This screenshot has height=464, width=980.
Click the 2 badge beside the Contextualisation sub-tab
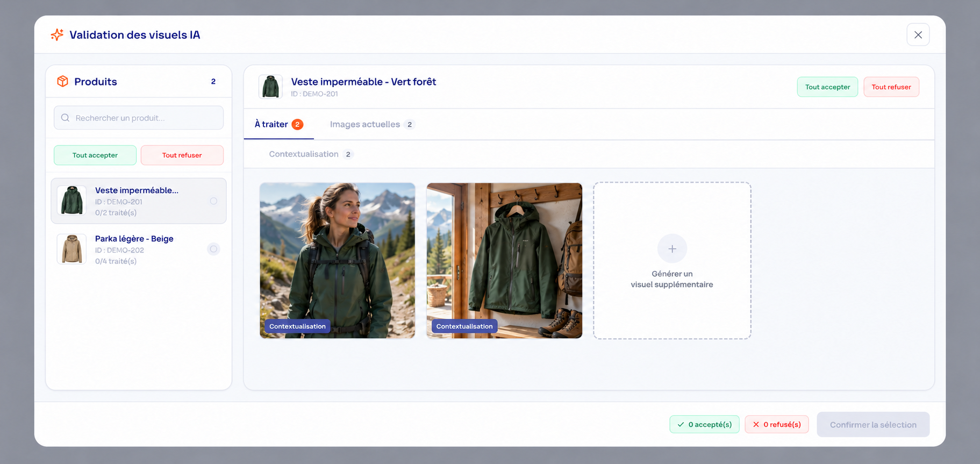tap(348, 154)
